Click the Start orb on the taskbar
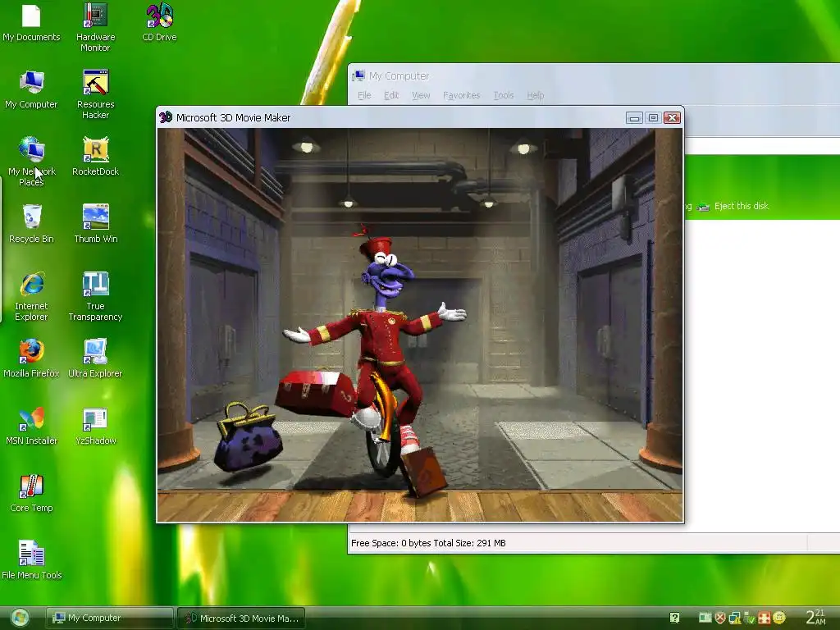This screenshot has width=840, height=630. [x=20, y=619]
